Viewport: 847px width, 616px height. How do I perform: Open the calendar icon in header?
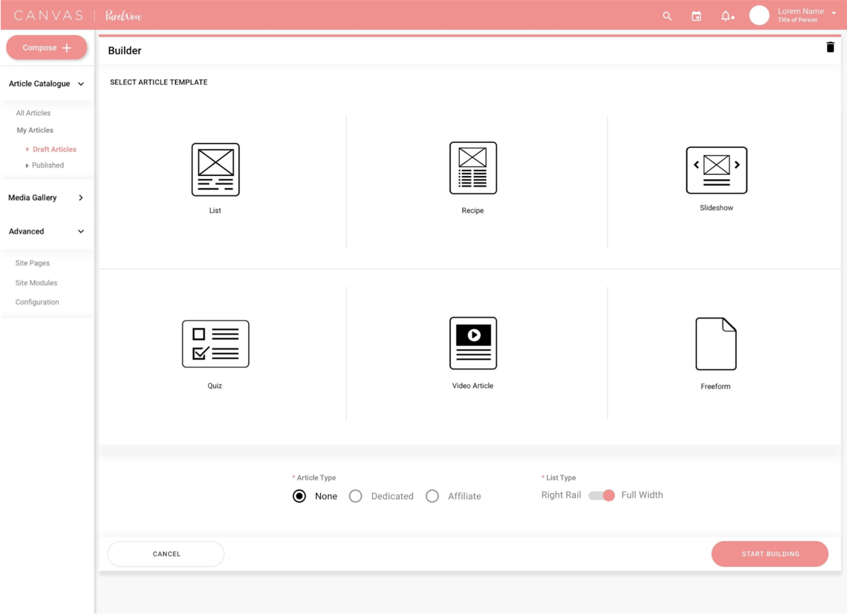pyautogui.click(x=696, y=16)
